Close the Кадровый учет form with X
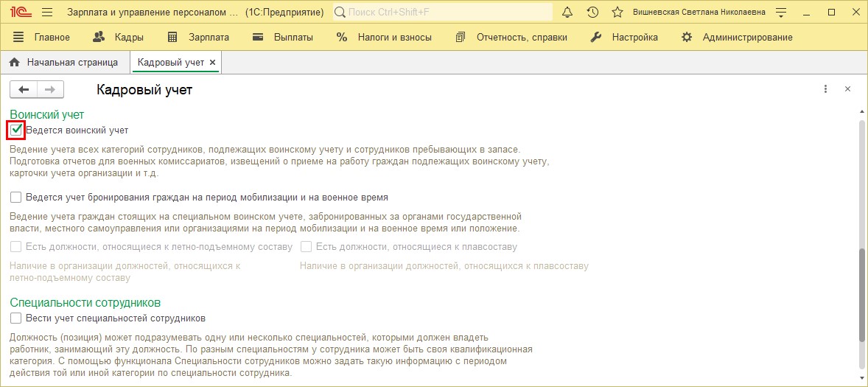 coord(847,89)
